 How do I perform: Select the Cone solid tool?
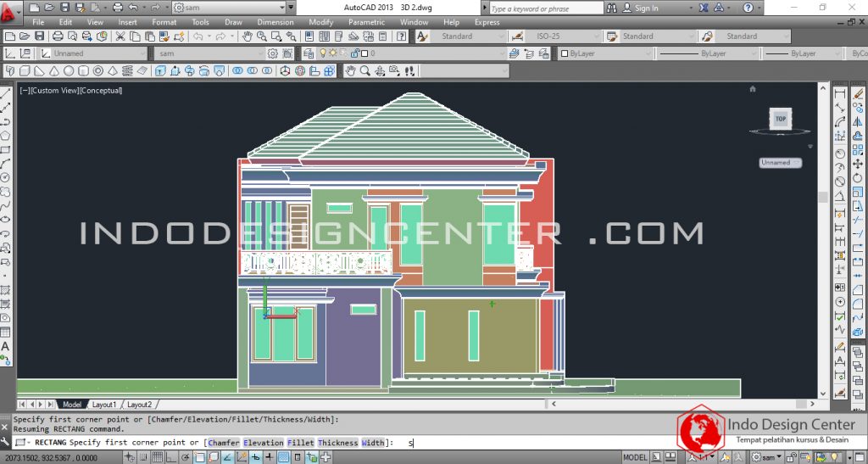[54, 71]
